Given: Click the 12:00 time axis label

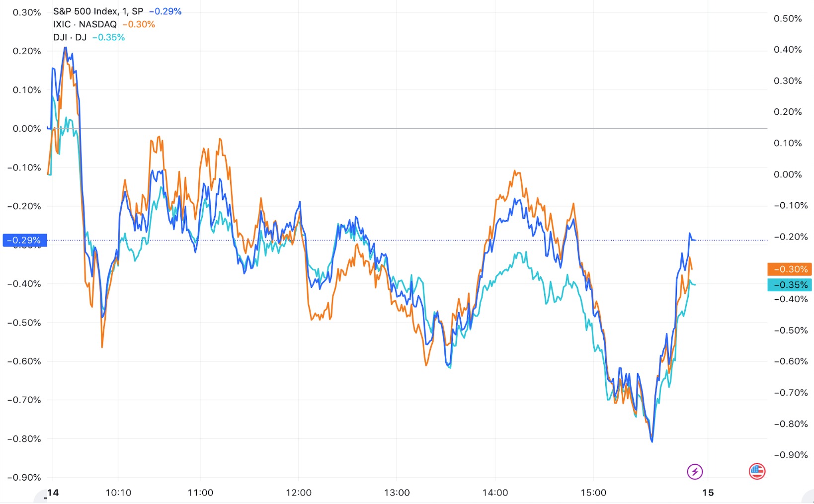Looking at the screenshot, I should (298, 493).
